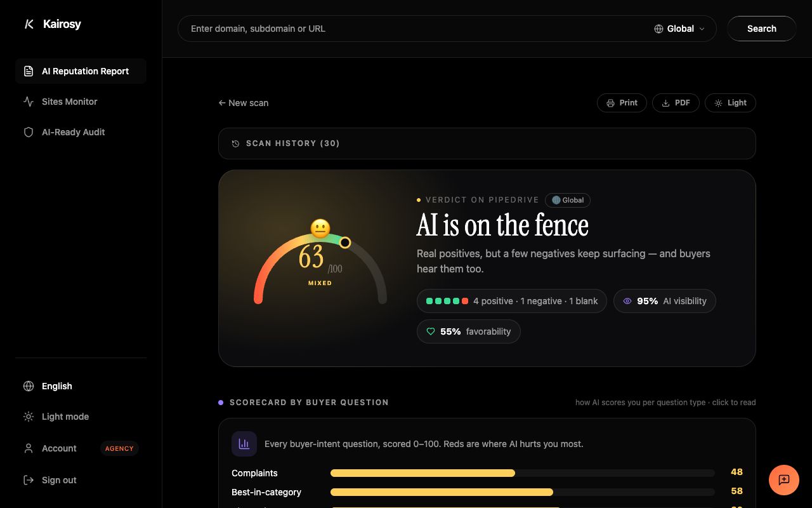Image resolution: width=812 pixels, height=508 pixels.
Task: Expand the Scan History panel
Action: click(487, 144)
